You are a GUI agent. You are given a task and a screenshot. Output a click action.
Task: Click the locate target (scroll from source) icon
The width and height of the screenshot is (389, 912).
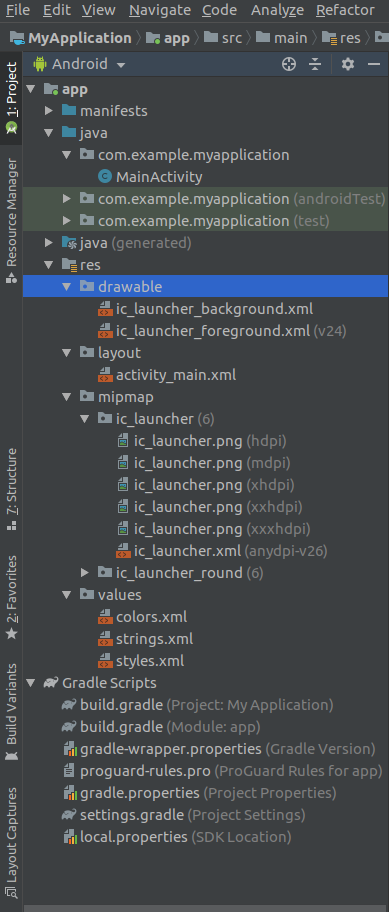pos(289,64)
